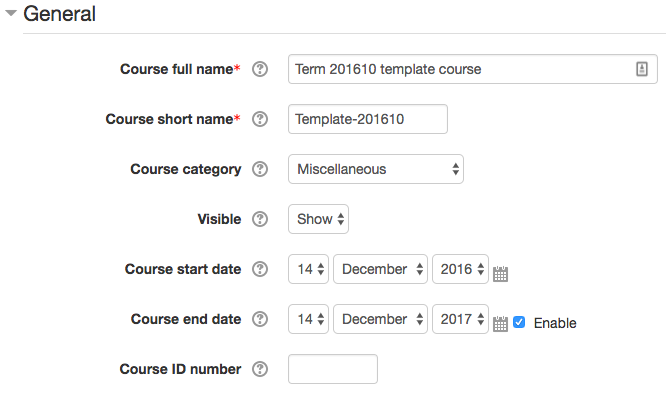Open start date day dropdown
This screenshot has height=396, width=666.
tap(308, 269)
